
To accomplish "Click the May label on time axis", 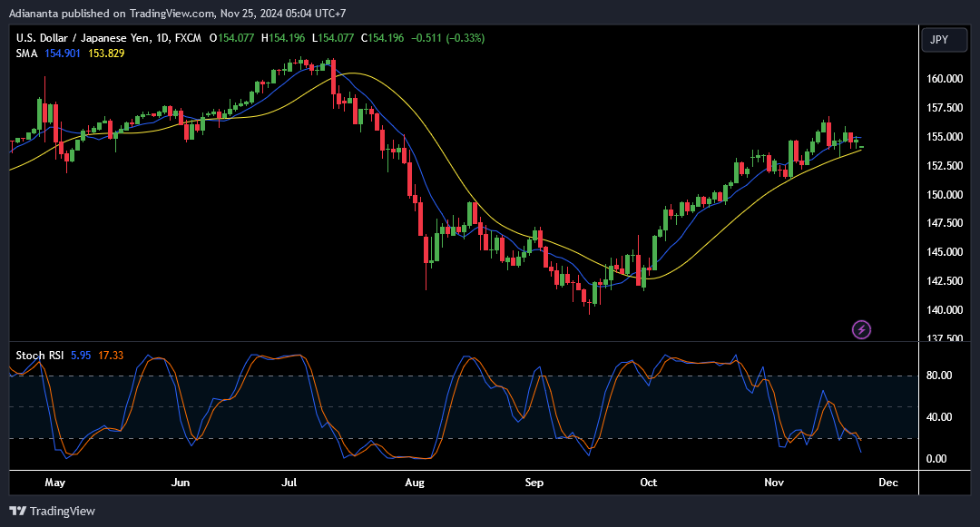I will (55, 483).
